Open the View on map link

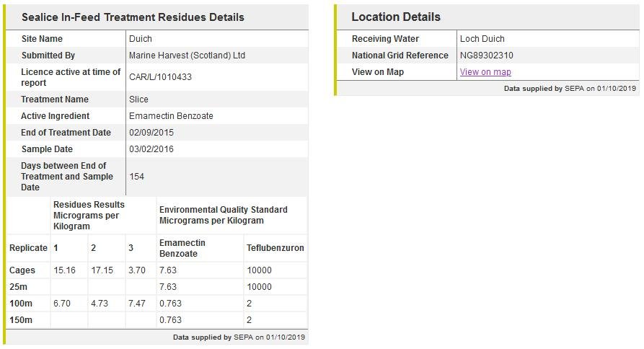tap(485, 72)
